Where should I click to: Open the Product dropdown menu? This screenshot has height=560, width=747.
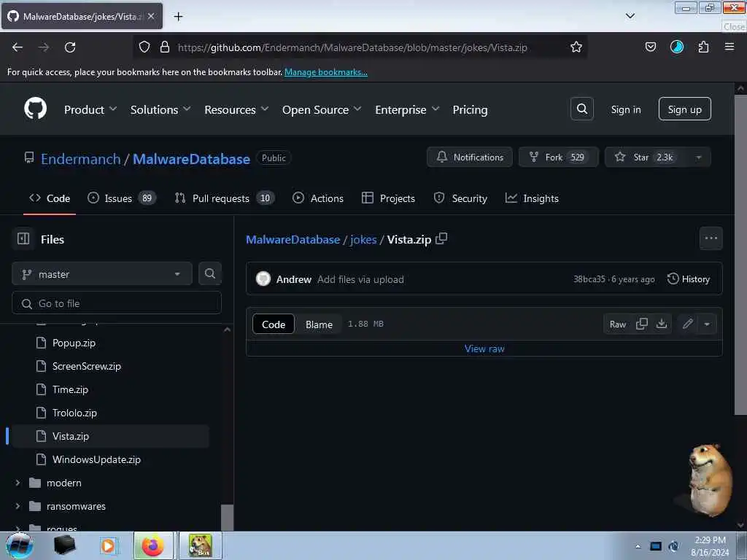click(x=90, y=109)
